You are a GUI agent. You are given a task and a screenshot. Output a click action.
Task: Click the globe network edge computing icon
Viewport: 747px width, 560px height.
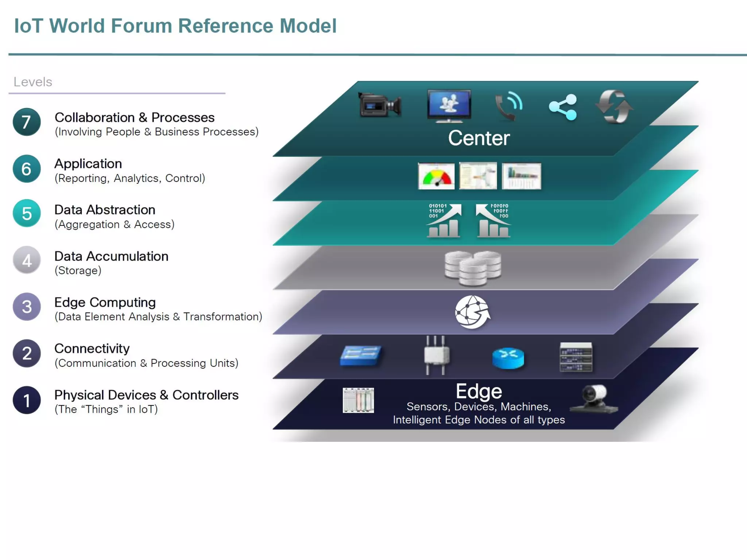coord(472,312)
